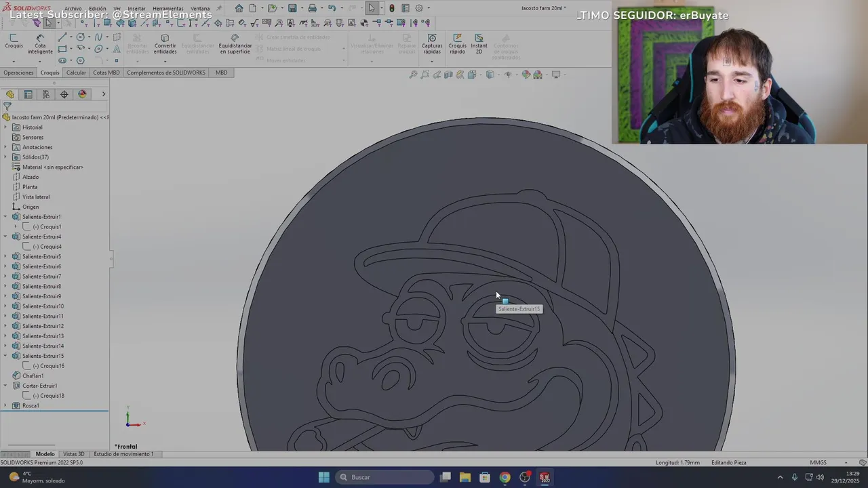
Task: Click the Windows Start button
Action: pyautogui.click(x=323, y=477)
